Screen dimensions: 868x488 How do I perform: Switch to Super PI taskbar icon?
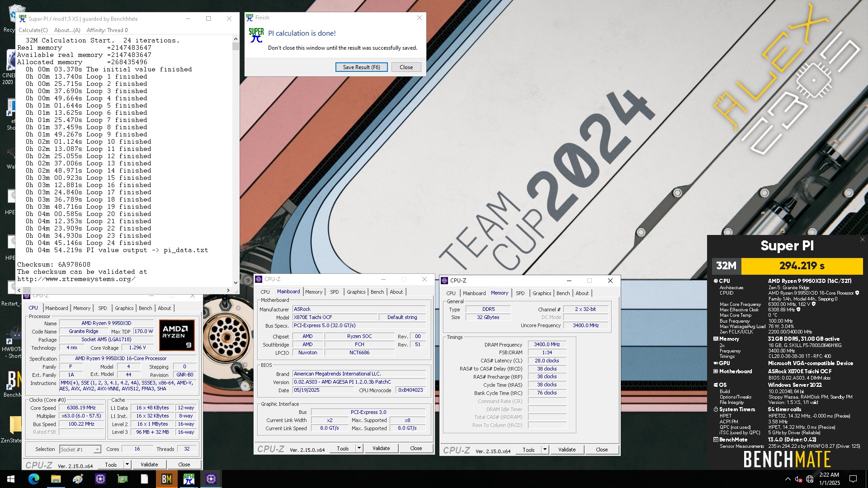tap(189, 479)
